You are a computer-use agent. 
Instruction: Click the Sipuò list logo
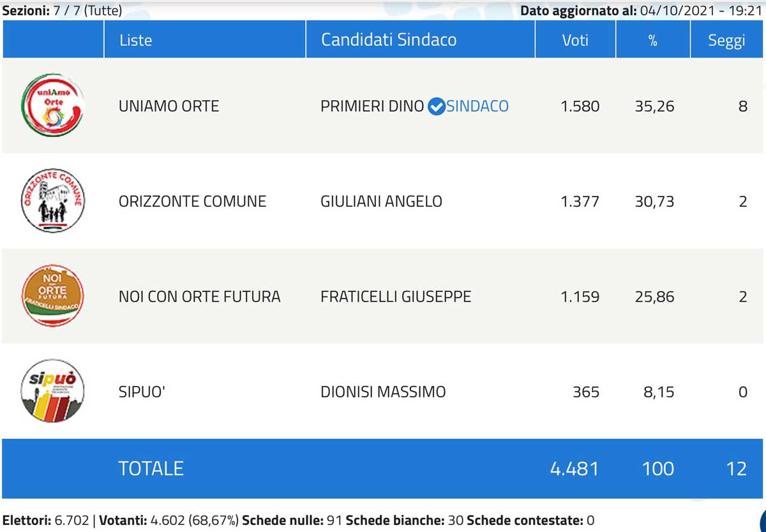[x=52, y=391]
